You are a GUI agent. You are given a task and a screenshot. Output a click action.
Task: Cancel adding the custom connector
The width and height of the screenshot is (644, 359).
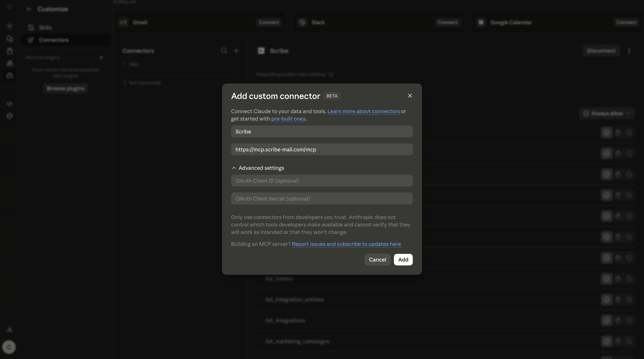[x=377, y=260]
